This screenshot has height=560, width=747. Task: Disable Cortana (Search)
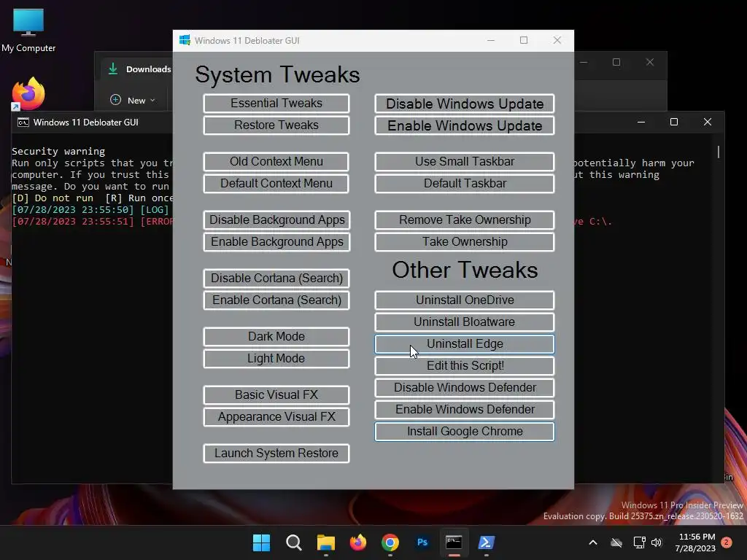click(276, 278)
